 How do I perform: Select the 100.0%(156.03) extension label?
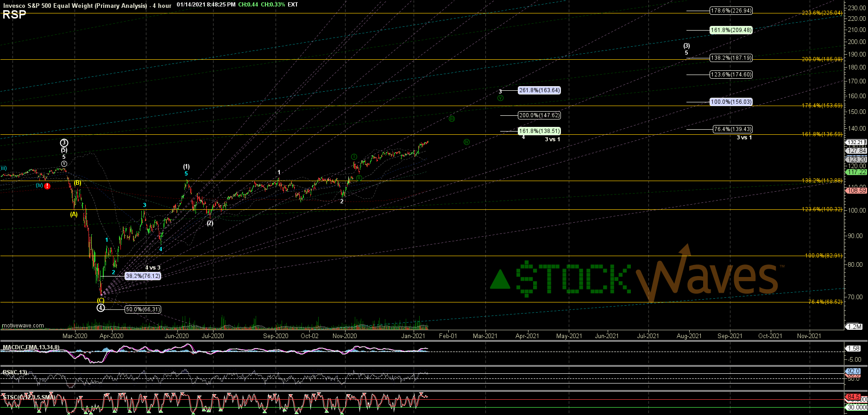click(x=731, y=102)
